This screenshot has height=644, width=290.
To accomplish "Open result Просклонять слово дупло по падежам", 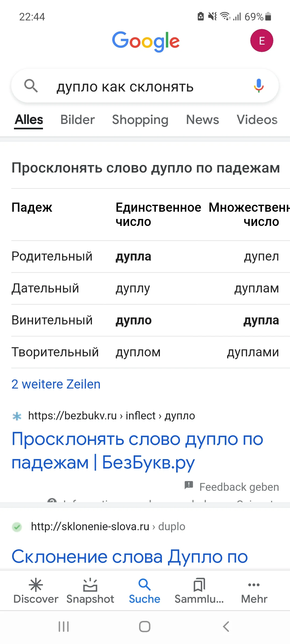I will pos(137,450).
